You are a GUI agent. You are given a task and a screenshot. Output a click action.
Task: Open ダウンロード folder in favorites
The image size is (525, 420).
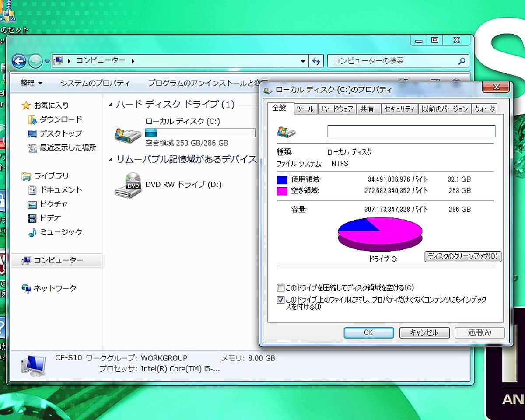pyautogui.click(x=56, y=119)
